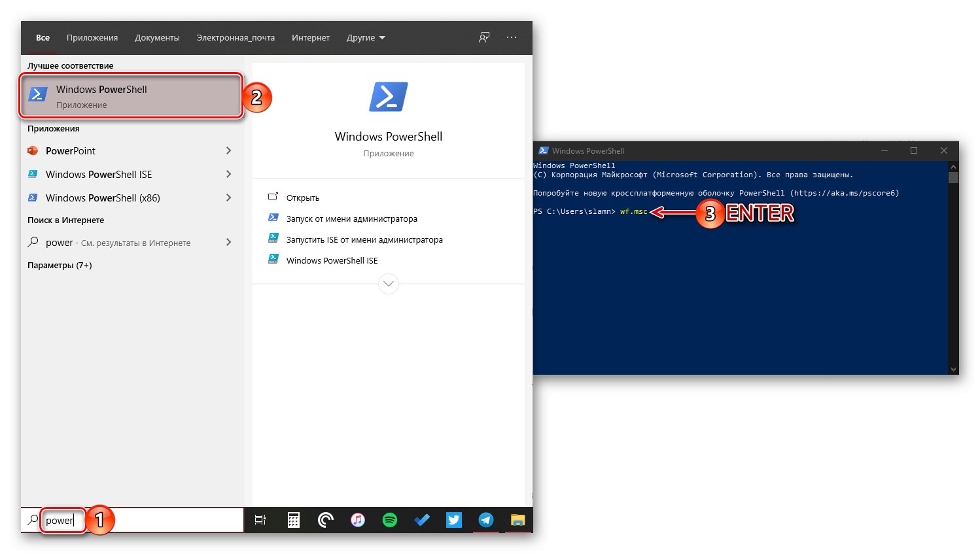
Task: Click the PowerShell window title bar icon
Action: [543, 150]
